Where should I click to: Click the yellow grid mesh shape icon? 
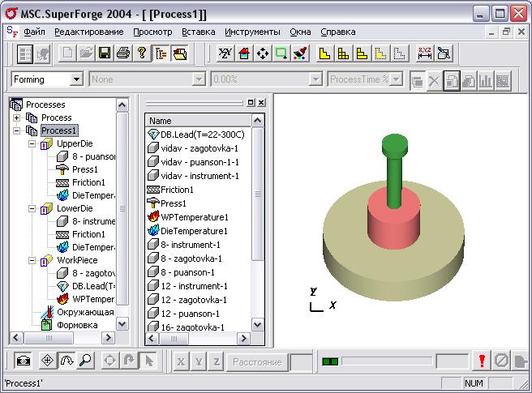pyautogui.click(x=343, y=53)
